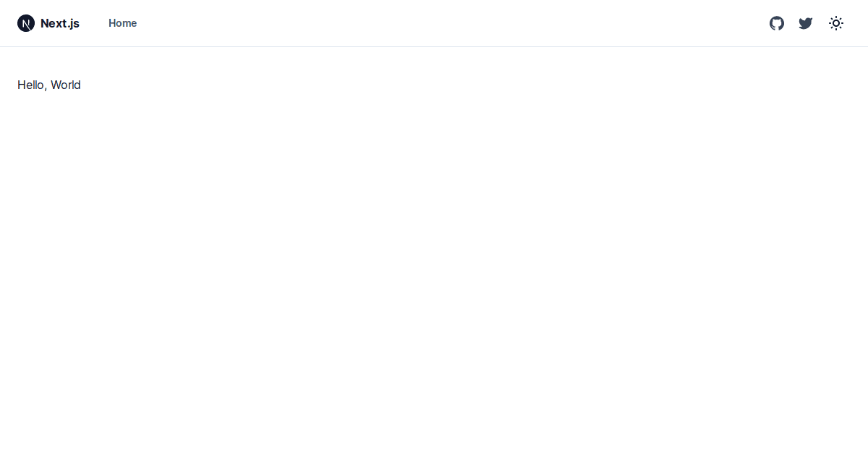Image resolution: width=868 pixels, height=456 pixels.
Task: Open the GitHub icon link
Action: pos(777,23)
